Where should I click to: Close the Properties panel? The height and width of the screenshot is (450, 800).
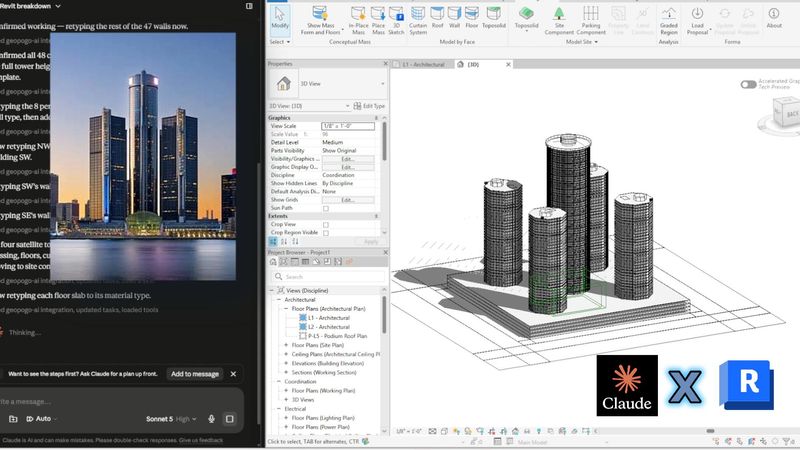[x=385, y=64]
